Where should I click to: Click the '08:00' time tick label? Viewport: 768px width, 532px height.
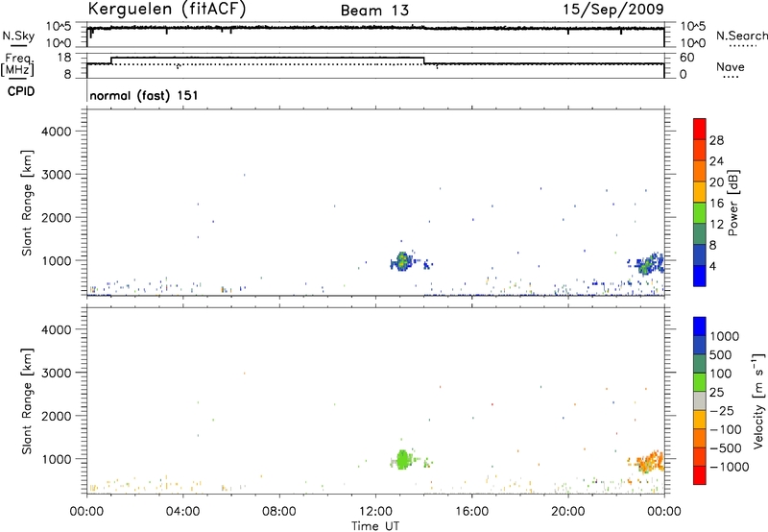point(279,512)
